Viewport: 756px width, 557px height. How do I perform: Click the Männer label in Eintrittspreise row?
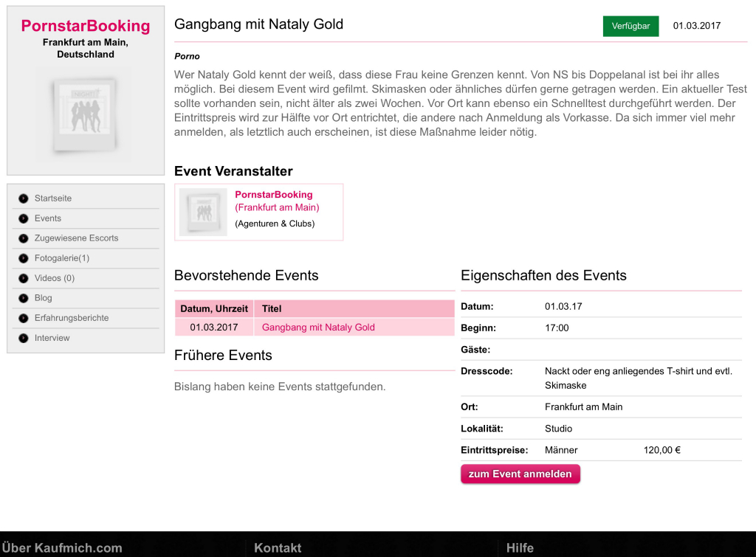pos(561,450)
